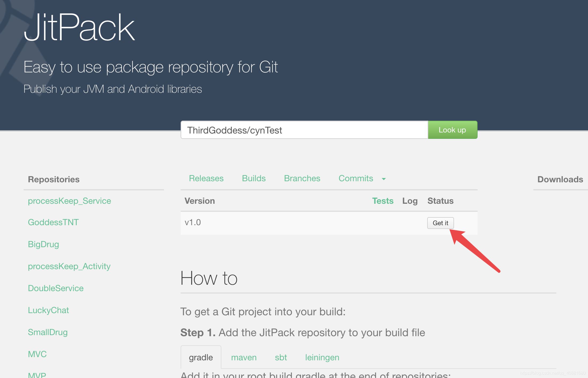Click the Commits dropdown expander arrow
The height and width of the screenshot is (378, 588).
384,179
